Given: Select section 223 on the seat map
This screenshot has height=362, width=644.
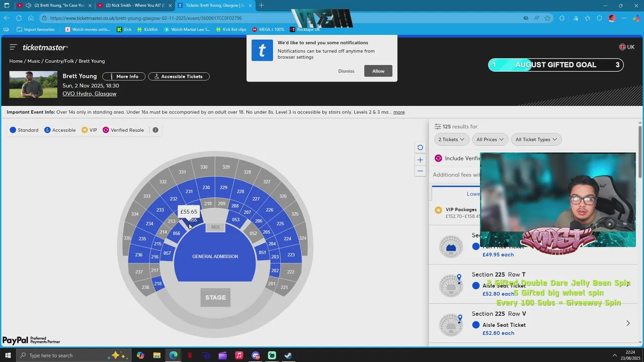Looking at the screenshot, I should pyautogui.click(x=291, y=255).
